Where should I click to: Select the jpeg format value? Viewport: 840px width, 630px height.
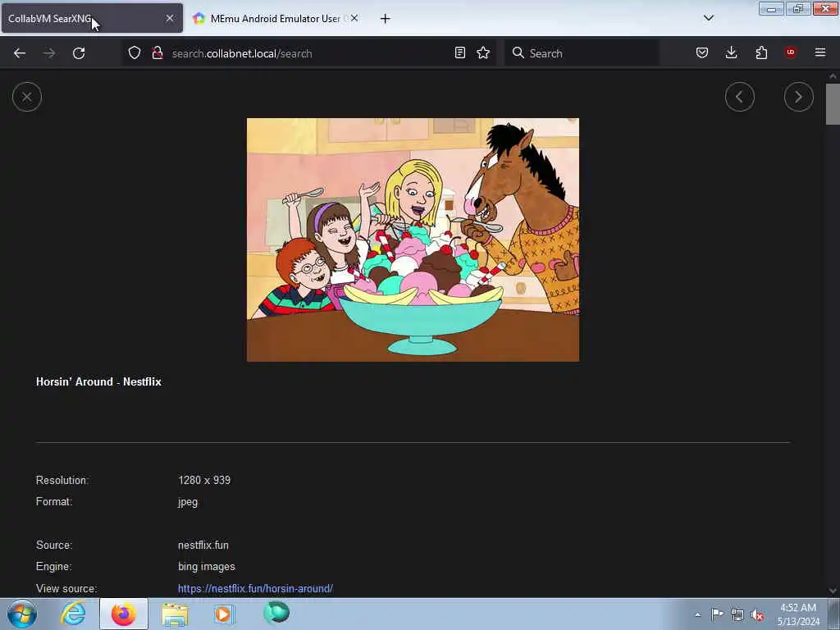click(188, 502)
